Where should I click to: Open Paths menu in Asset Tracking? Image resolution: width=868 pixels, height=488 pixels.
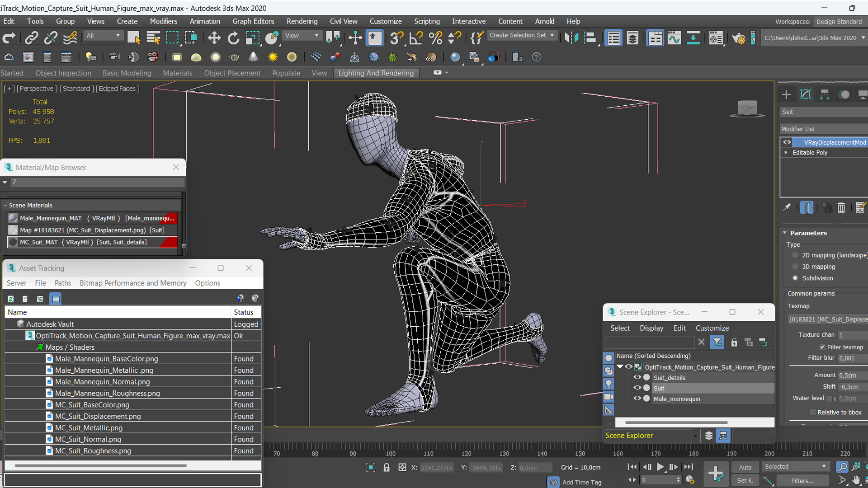click(x=63, y=283)
